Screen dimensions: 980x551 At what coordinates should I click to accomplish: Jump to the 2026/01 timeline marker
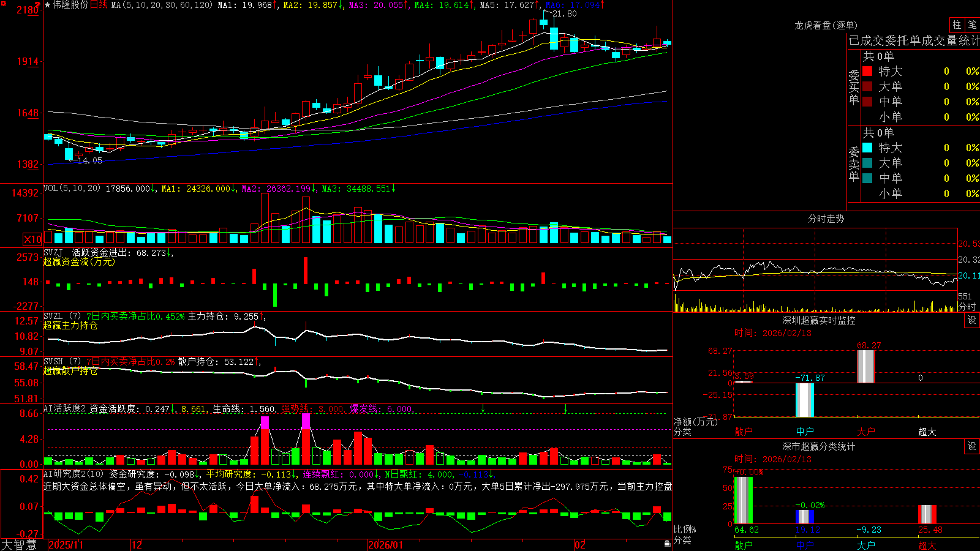385,545
